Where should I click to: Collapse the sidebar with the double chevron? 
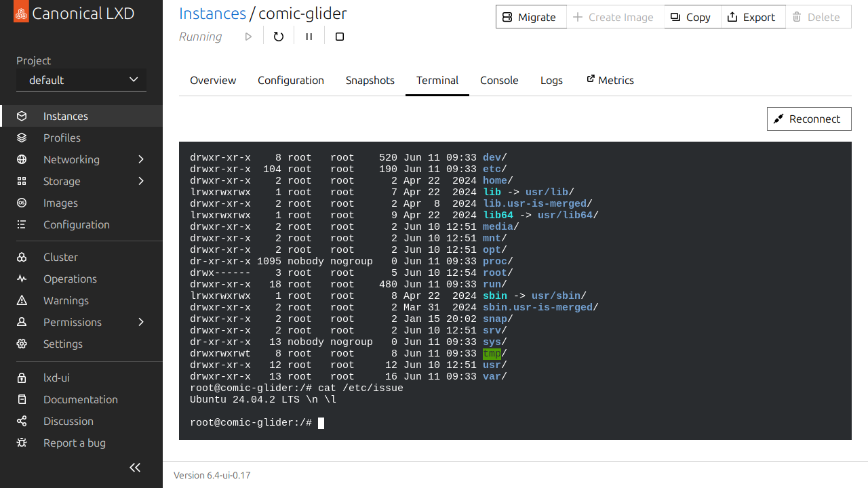(x=135, y=467)
